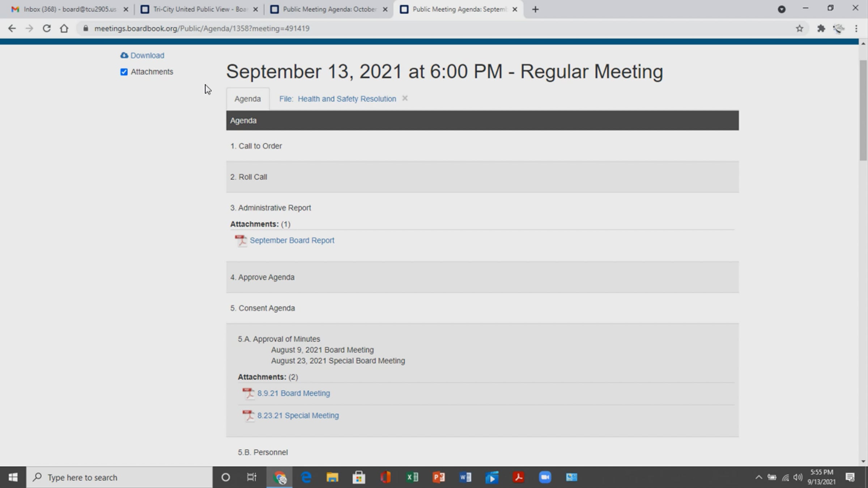This screenshot has width=868, height=488.
Task: Click the PDF icon beside September Board Report
Action: point(241,240)
